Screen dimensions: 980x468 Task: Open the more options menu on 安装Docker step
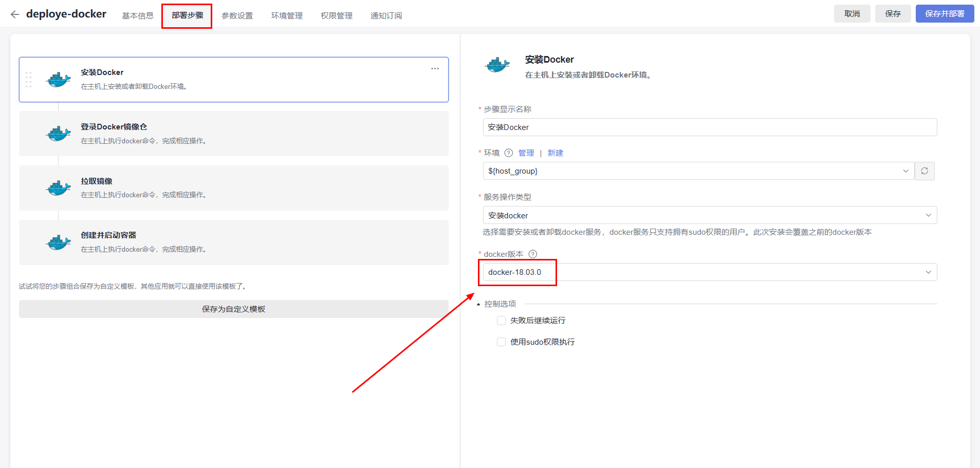[x=435, y=69]
